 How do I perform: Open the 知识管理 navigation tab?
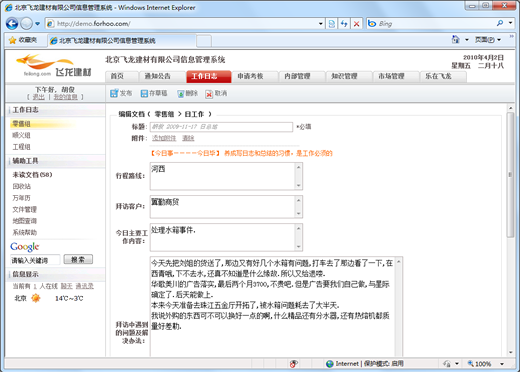tap(349, 76)
